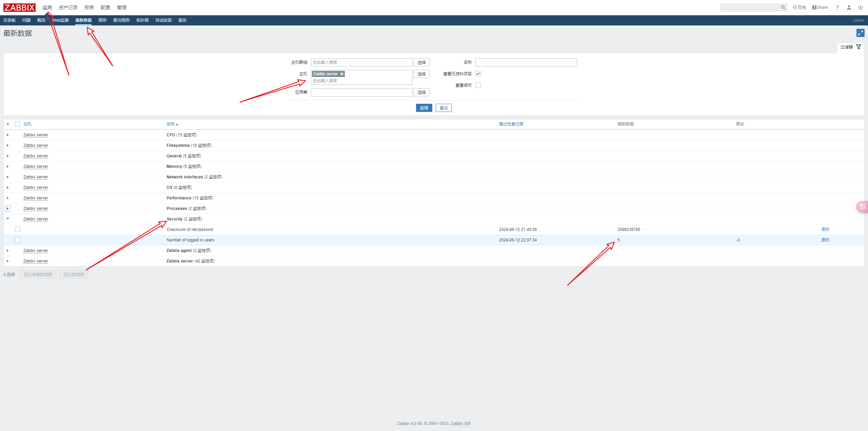
Task: Select the Checksum of /etc/passwd item checkbox
Action: click(18, 230)
